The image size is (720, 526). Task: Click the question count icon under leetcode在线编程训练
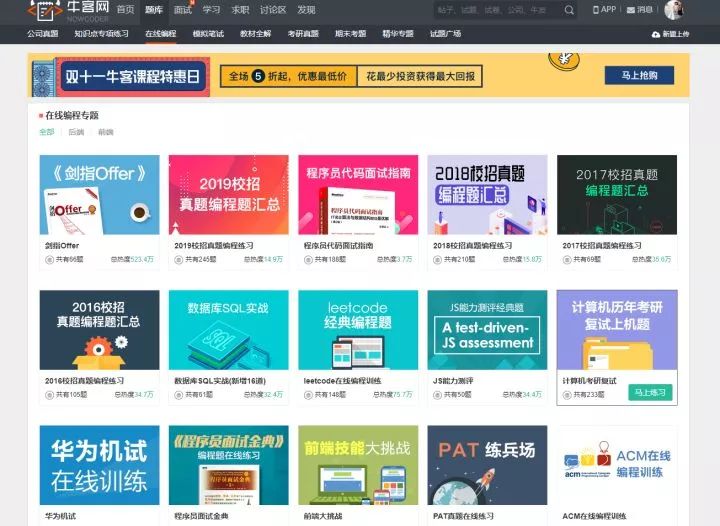(309, 395)
